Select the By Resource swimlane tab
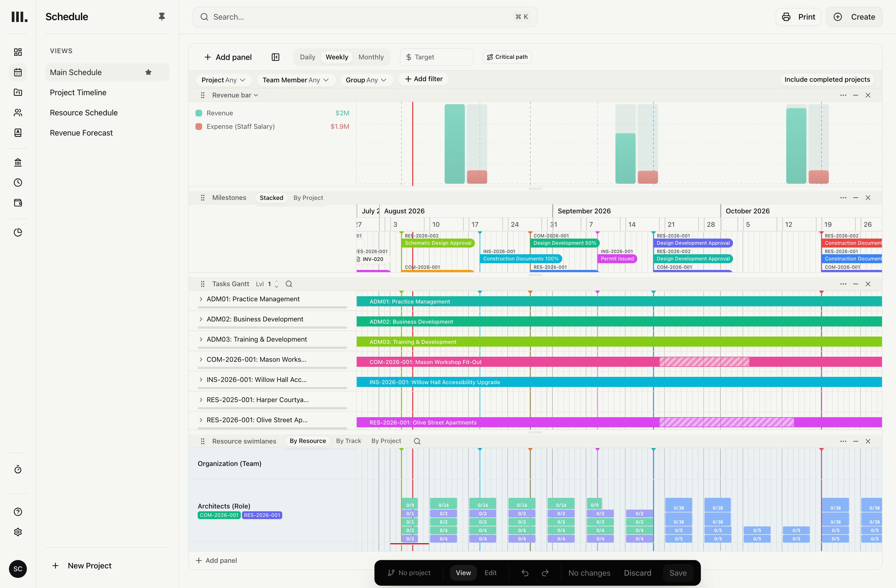896x588 pixels. [307, 441]
